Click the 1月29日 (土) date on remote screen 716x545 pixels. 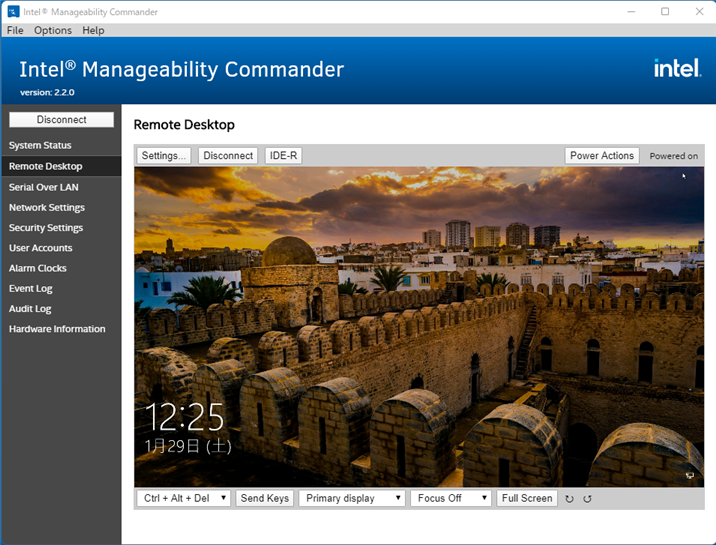pos(188,446)
